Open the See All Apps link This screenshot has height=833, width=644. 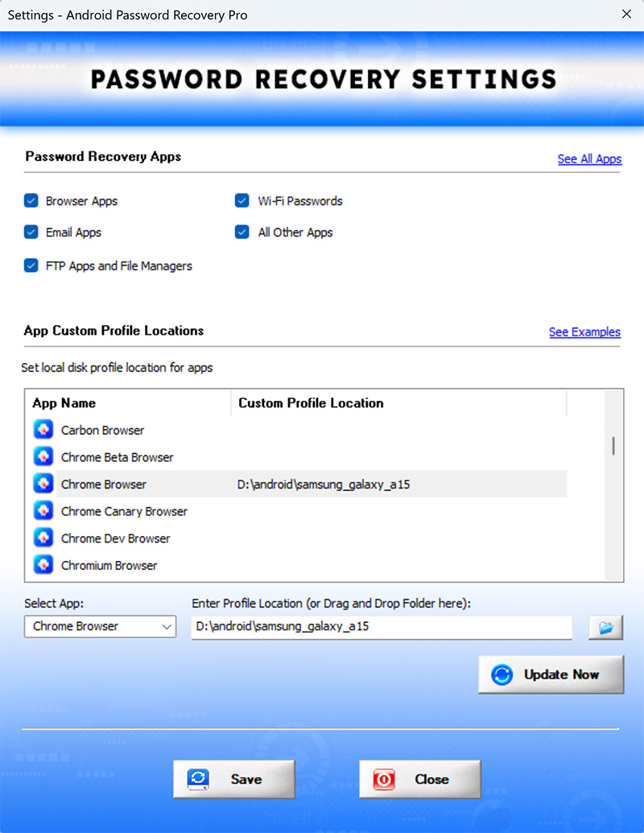(589, 159)
